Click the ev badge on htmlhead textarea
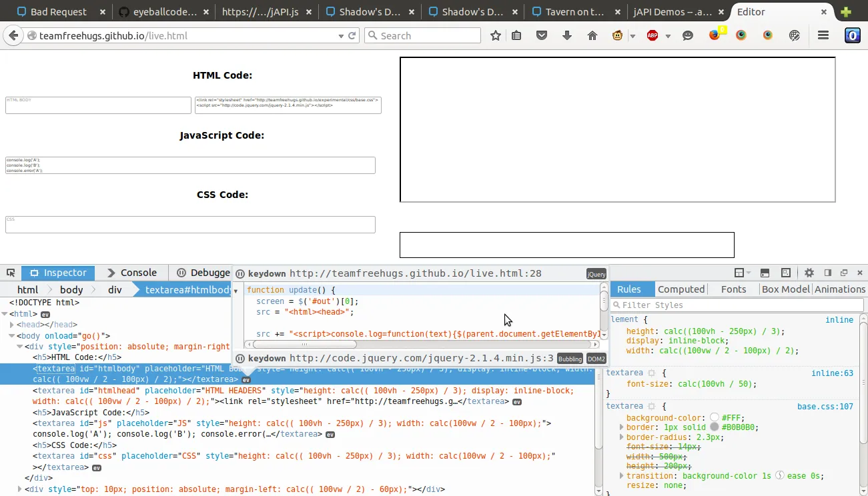This screenshot has height=496, width=868. pyautogui.click(x=517, y=402)
